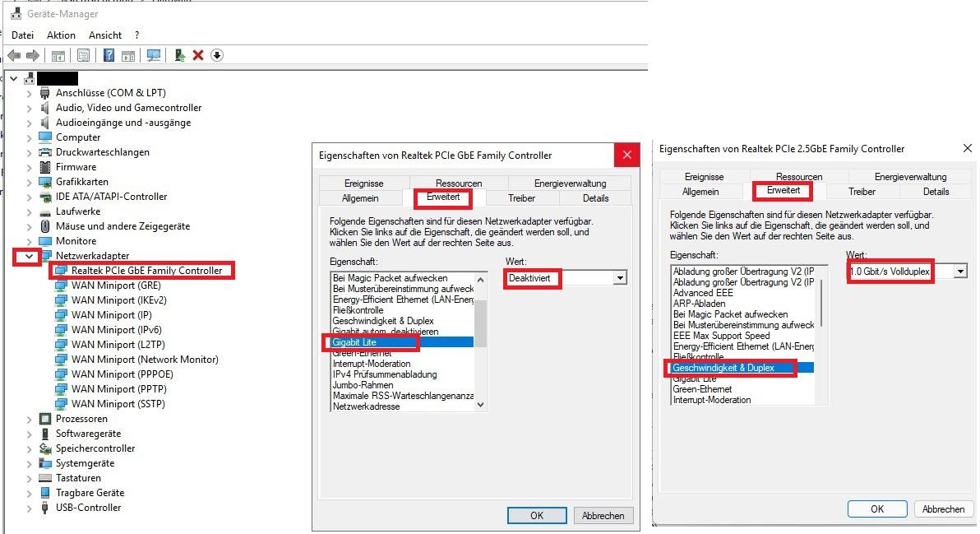Open the Properties sheet toolbar icon
The image size is (980, 534).
(x=83, y=56)
